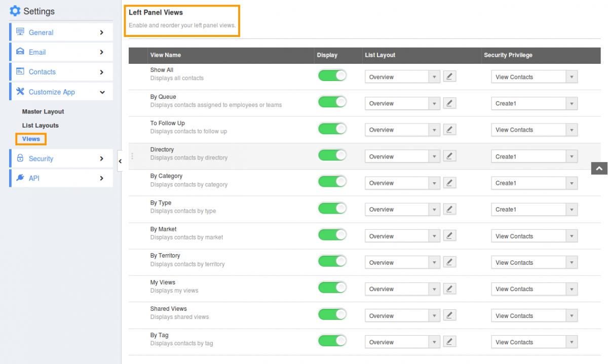Edit list layout for To Follow Up view

click(449, 130)
